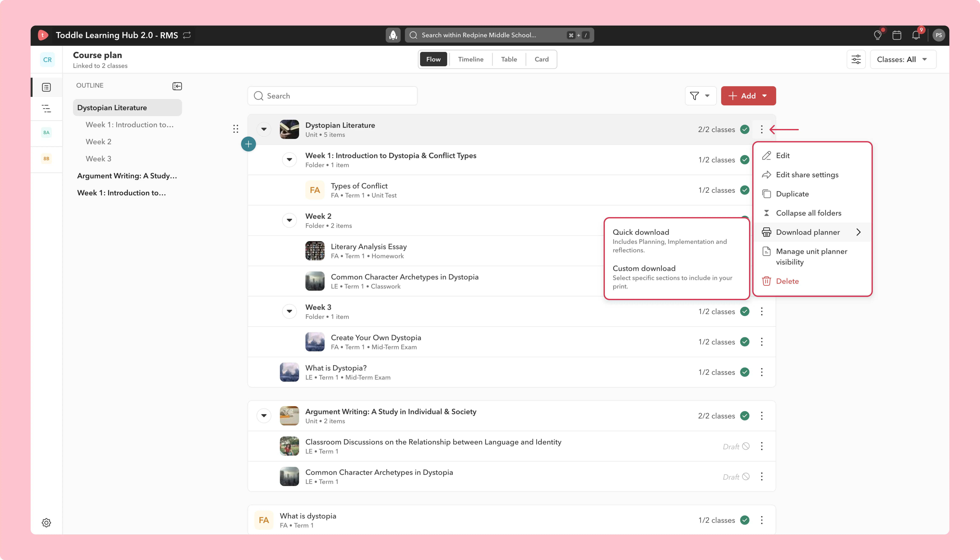Collapse the outline panel icon
The image size is (980, 560).
177,86
